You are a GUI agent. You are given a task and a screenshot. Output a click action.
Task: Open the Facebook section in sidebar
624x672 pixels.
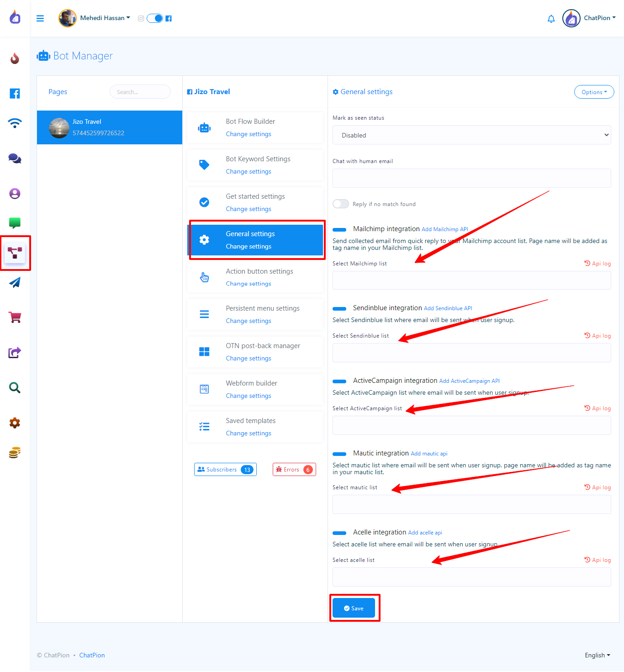(x=15, y=94)
